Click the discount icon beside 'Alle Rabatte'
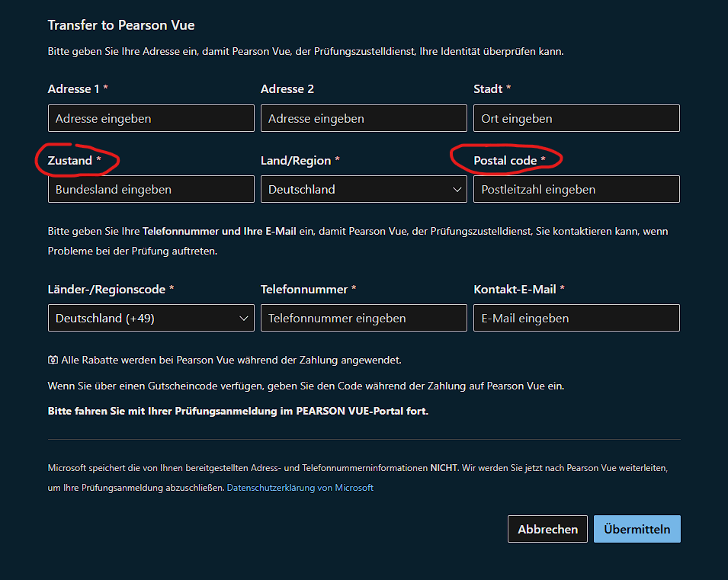 [53, 360]
